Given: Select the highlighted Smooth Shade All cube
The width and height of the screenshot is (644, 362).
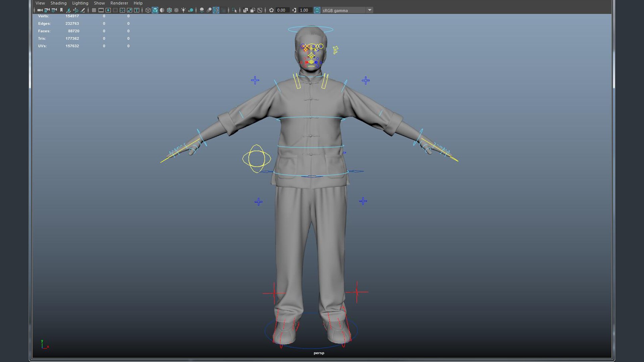Looking at the screenshot, I should (x=155, y=10).
